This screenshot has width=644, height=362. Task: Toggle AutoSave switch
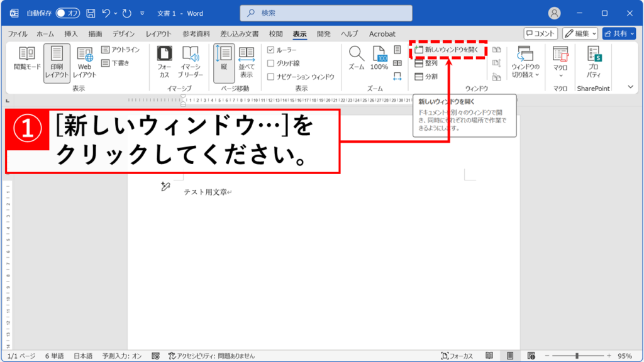[x=67, y=13]
